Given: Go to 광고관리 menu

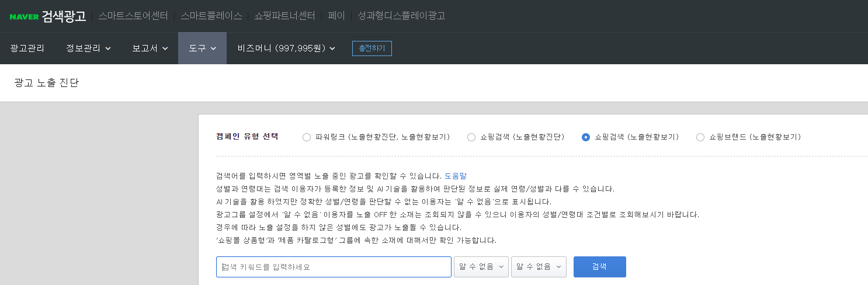Looking at the screenshot, I should click(x=27, y=48).
